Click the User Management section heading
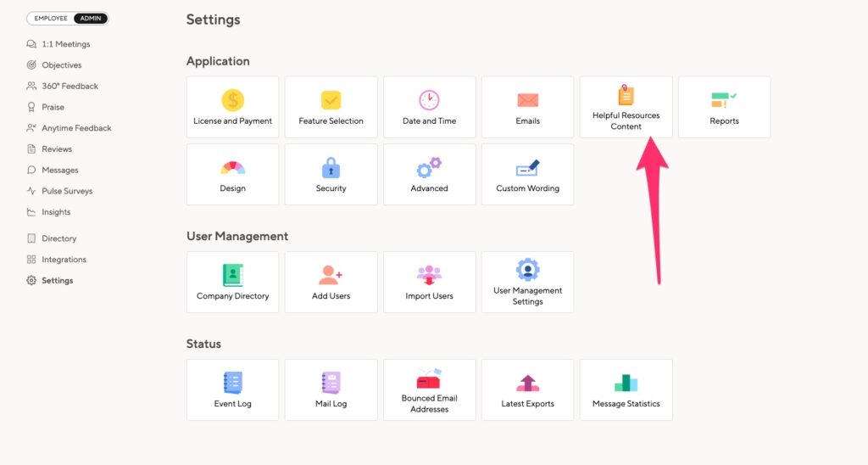The width and height of the screenshot is (868, 465). [x=237, y=236]
